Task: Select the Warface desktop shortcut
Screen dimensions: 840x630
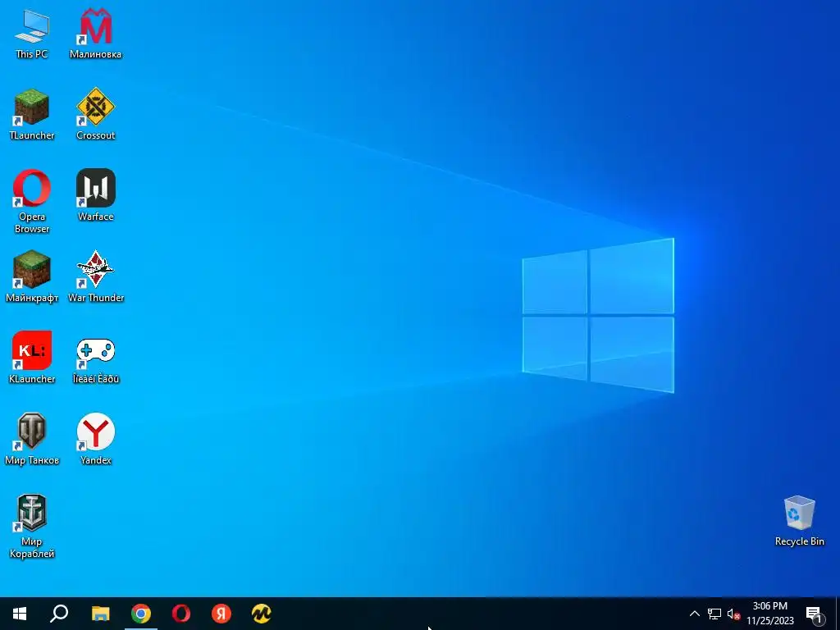Action: coord(95,195)
